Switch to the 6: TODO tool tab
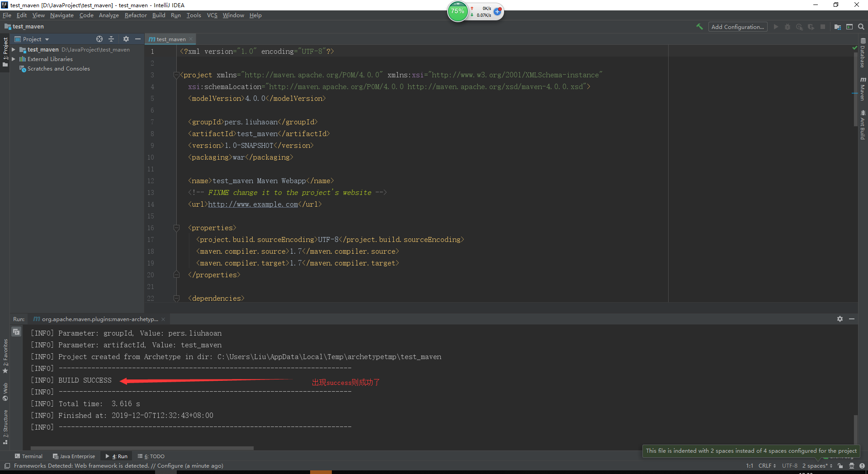This screenshot has width=868, height=474. pyautogui.click(x=151, y=456)
